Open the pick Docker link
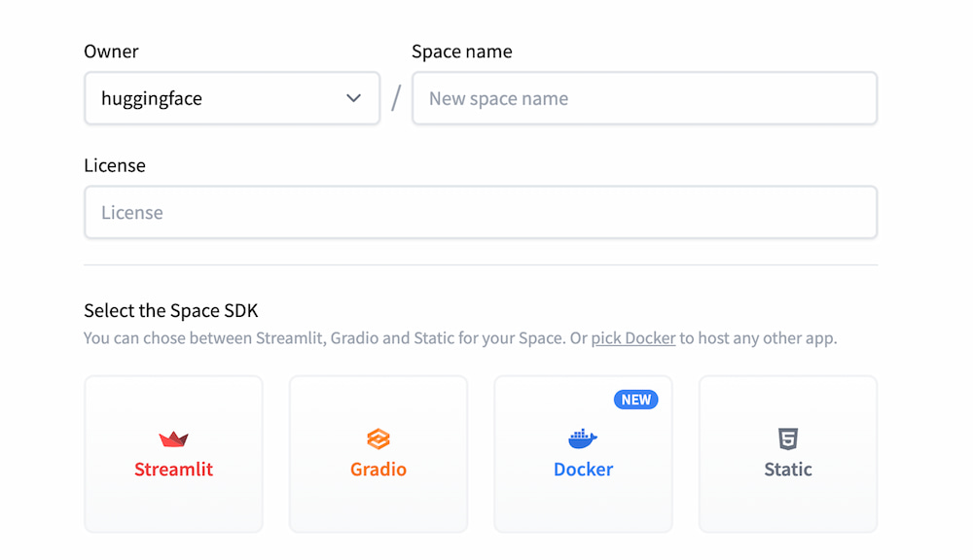The height and width of the screenshot is (560, 973). point(632,338)
